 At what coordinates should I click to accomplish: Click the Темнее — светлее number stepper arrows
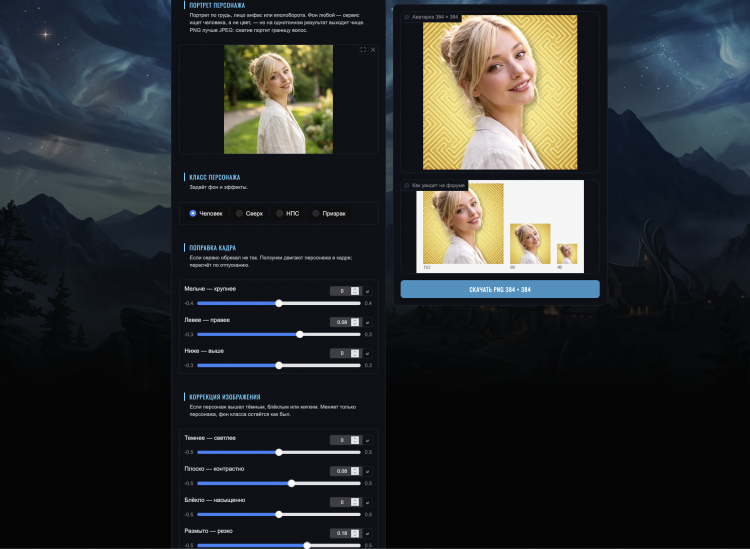click(355, 440)
